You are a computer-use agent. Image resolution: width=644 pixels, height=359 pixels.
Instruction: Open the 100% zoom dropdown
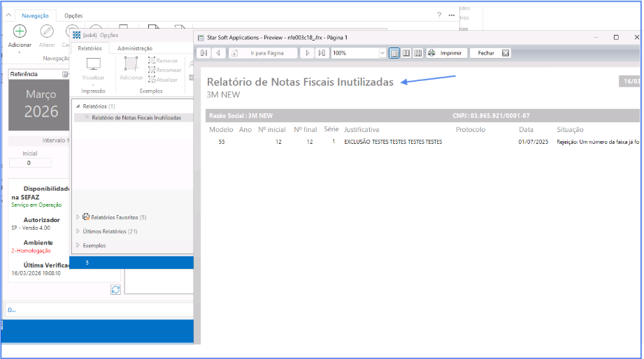[x=382, y=53]
